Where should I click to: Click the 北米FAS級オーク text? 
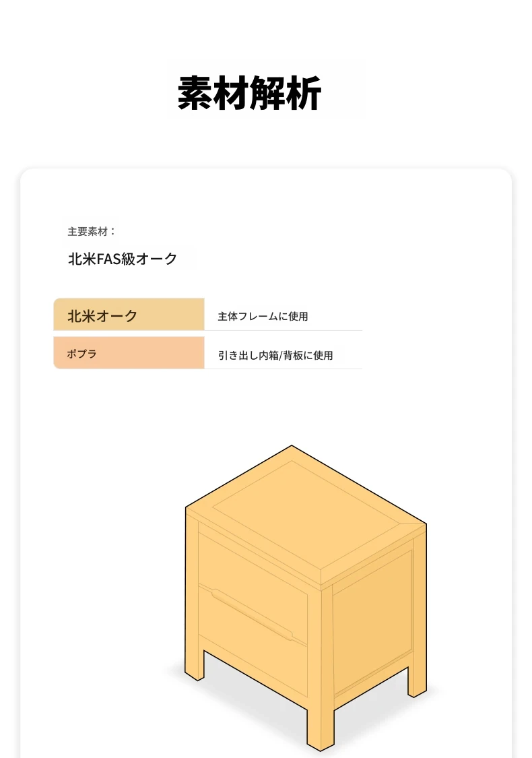(123, 259)
